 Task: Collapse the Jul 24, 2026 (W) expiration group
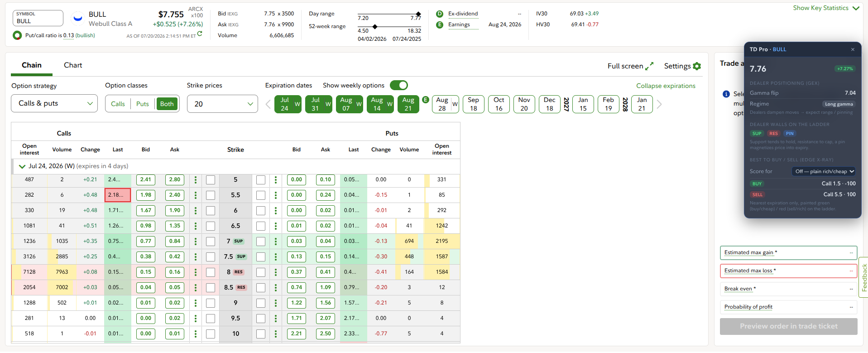click(x=22, y=166)
